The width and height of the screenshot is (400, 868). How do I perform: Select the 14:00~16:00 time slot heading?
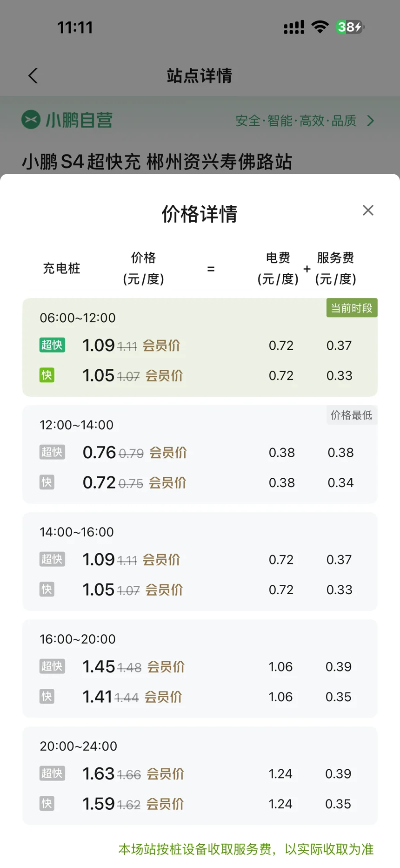tap(77, 532)
